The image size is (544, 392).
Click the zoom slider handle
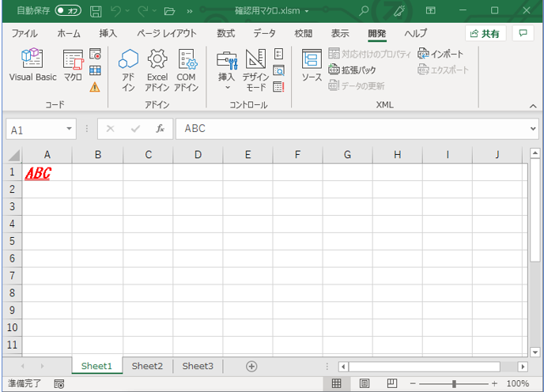pyautogui.click(x=454, y=383)
